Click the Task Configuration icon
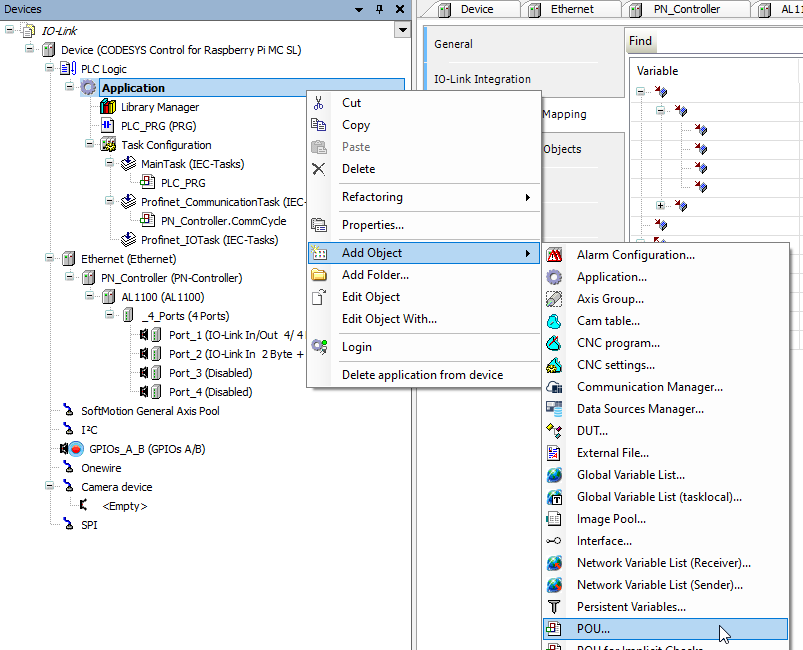The height and width of the screenshot is (650, 803). click(109, 145)
